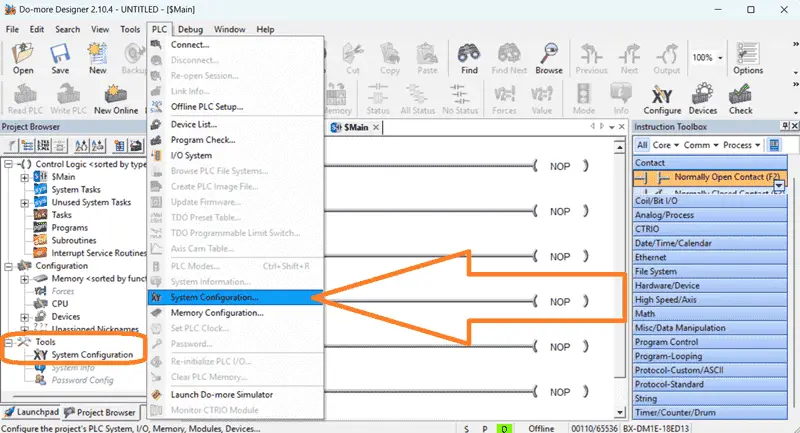This screenshot has width=800, height=433.
Task: Click the Check program toolbar icon
Action: coord(740,100)
